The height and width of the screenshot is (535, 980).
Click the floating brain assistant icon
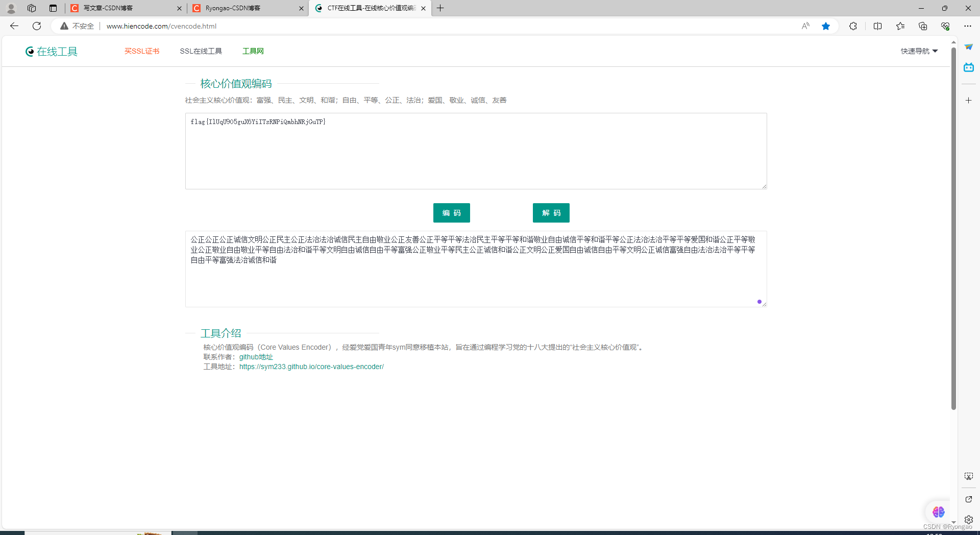click(x=938, y=512)
